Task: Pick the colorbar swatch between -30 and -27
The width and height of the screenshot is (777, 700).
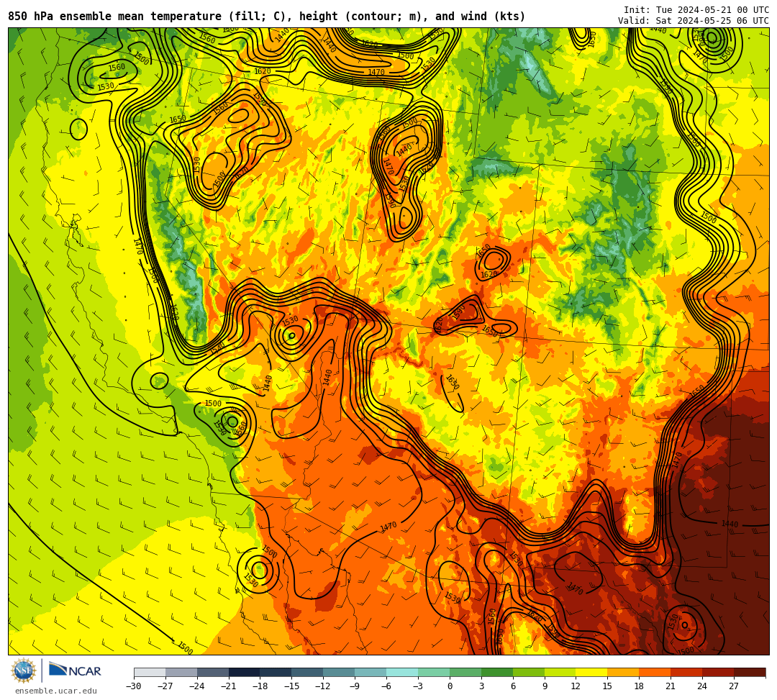Action: tap(150, 672)
